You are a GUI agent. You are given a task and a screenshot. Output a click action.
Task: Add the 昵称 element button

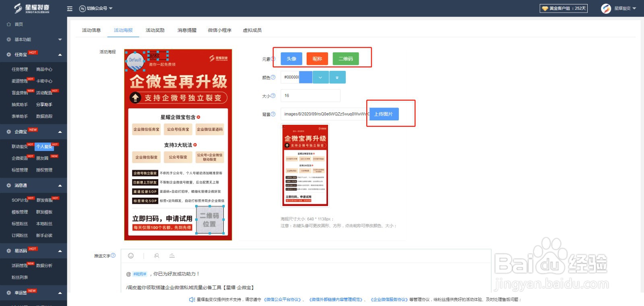pyautogui.click(x=317, y=59)
